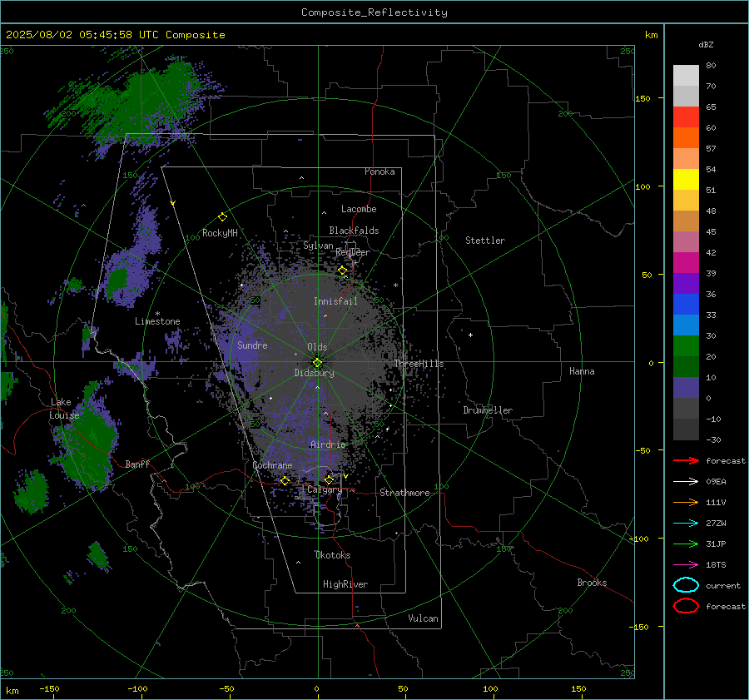Click the 'Didsbury' label
Viewport: 749px width, 700px height.
point(314,373)
